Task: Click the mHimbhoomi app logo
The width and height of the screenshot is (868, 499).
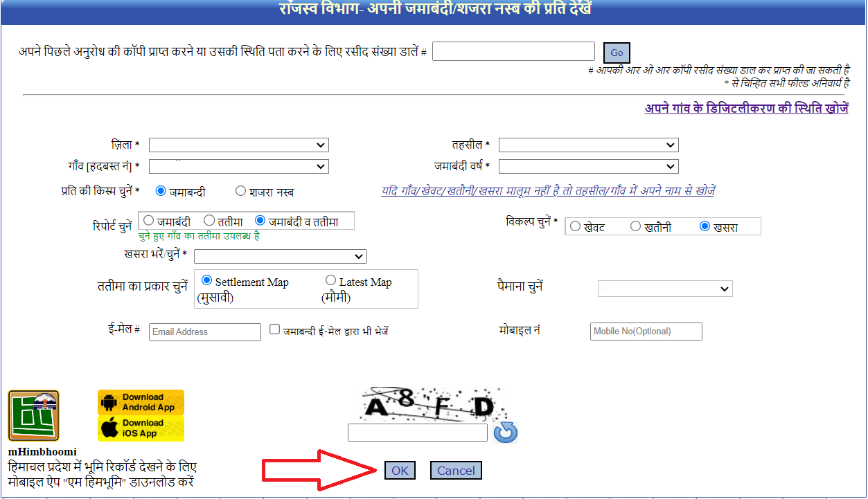Action: [33, 416]
